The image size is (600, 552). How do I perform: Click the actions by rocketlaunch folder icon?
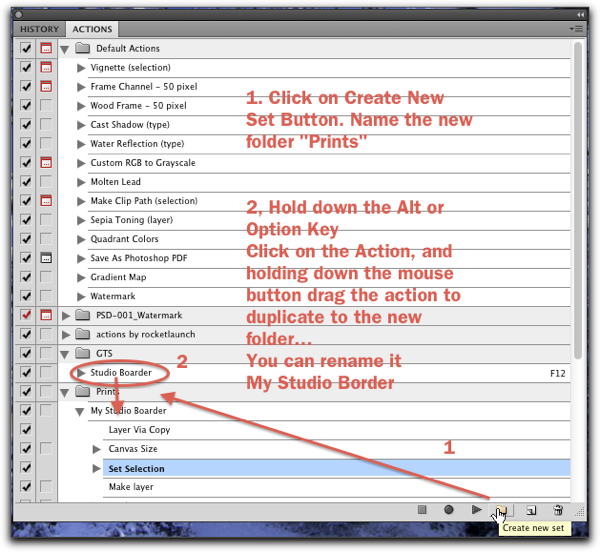click(x=82, y=334)
